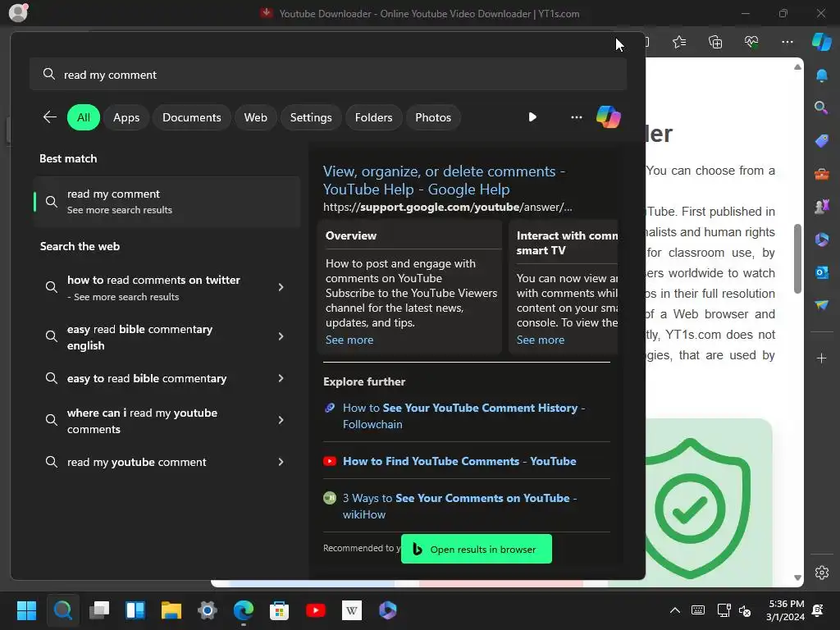Viewport: 840px width, 630px height.
Task: Open Microsoft 365 icon in the sidebar
Action: [821, 240]
